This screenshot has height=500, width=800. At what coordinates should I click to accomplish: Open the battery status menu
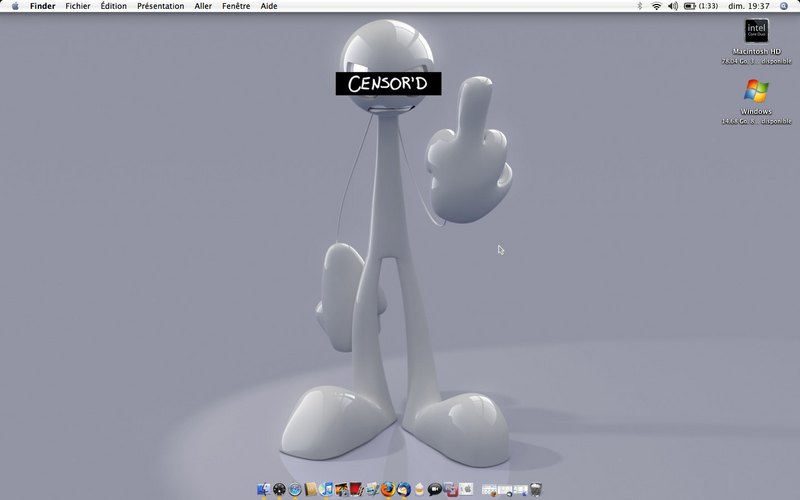701,6
